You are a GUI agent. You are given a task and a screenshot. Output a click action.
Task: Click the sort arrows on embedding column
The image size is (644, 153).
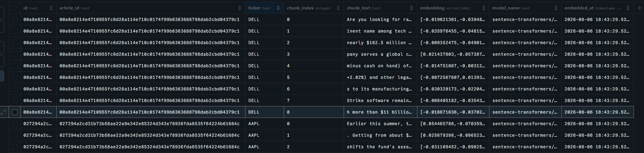[x=484, y=8]
